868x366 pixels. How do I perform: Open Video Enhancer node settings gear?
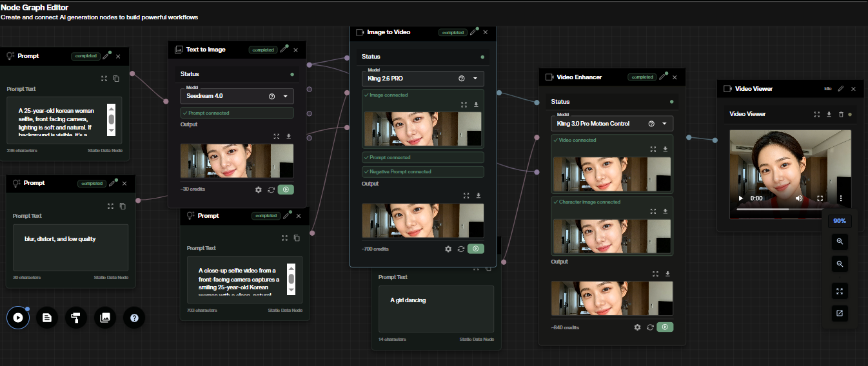point(637,327)
